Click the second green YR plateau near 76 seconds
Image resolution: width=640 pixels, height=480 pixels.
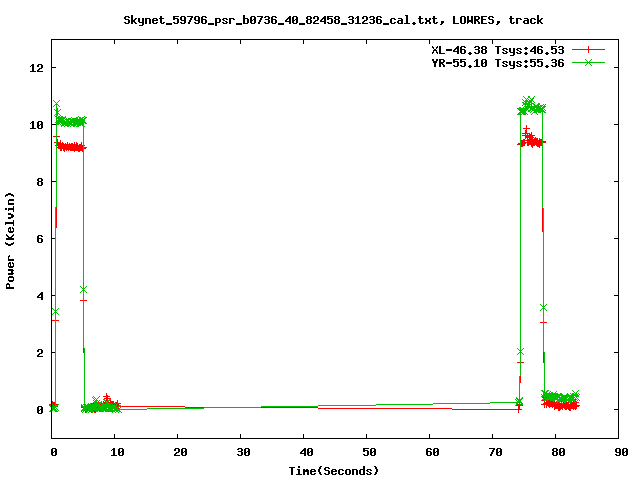pyautogui.click(x=531, y=107)
